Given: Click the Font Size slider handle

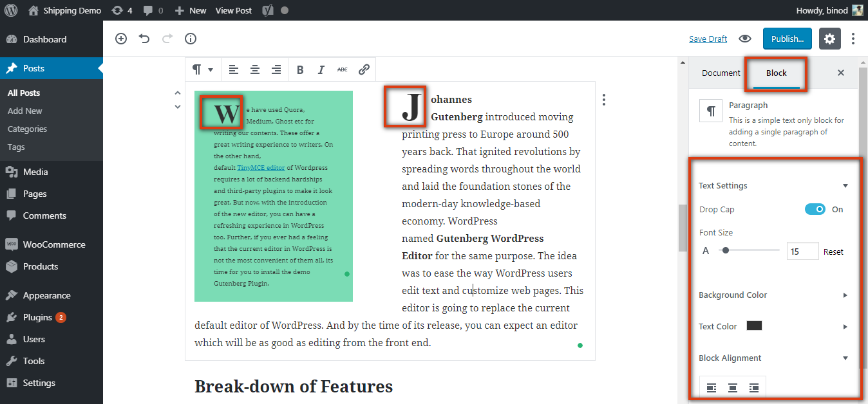Looking at the screenshot, I should coord(726,251).
